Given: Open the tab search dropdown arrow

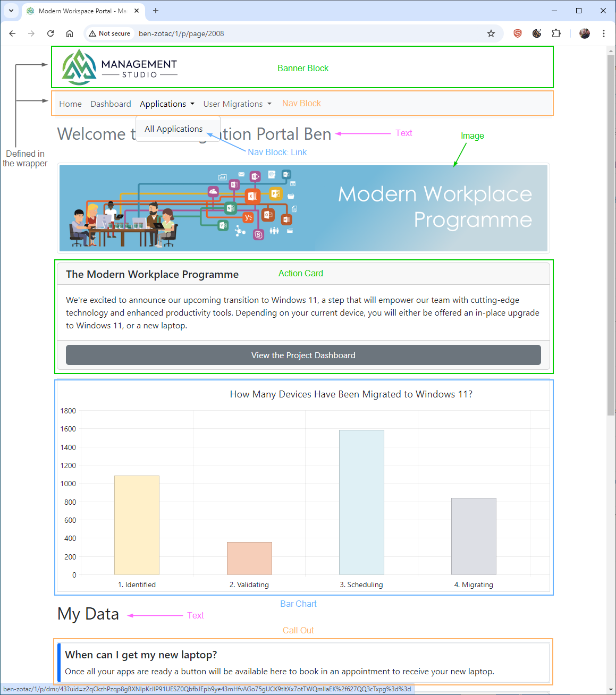Looking at the screenshot, I should 11,11.
